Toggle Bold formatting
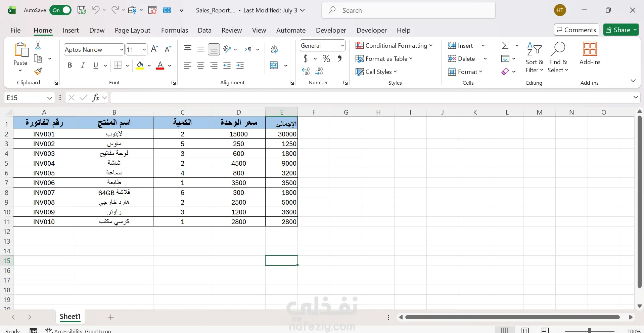644x333 pixels. coord(70,66)
